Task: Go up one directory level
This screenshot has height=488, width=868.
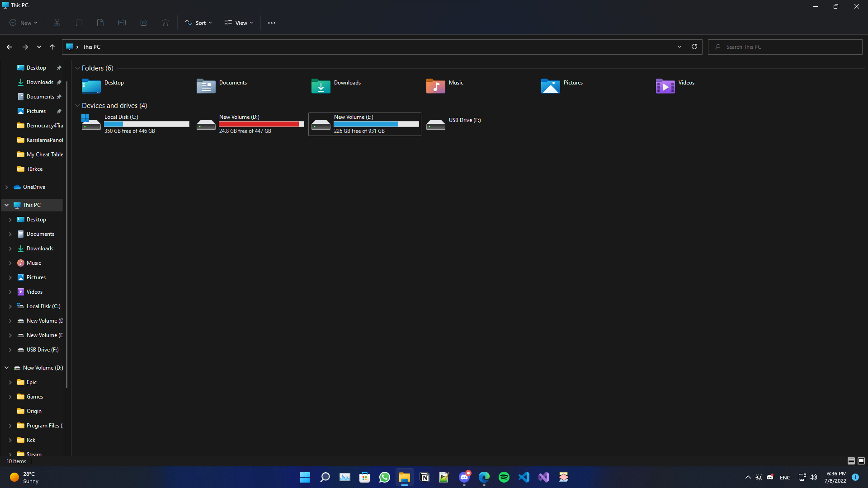Action: point(52,47)
